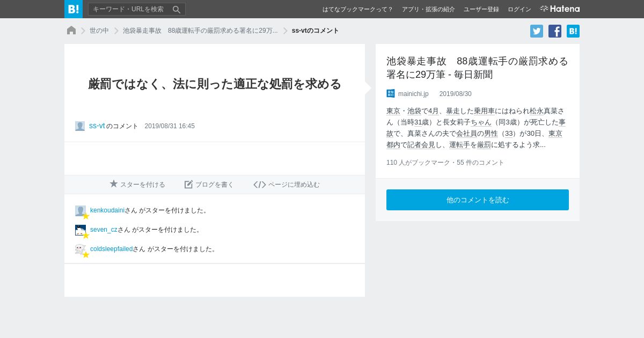Screen dimensions: 644x338
Task: Click comment timestamp 2019/08/31 16:45
Action: click(x=170, y=126)
